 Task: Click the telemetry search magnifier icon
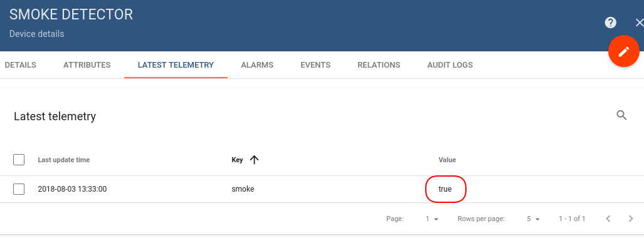tap(621, 115)
